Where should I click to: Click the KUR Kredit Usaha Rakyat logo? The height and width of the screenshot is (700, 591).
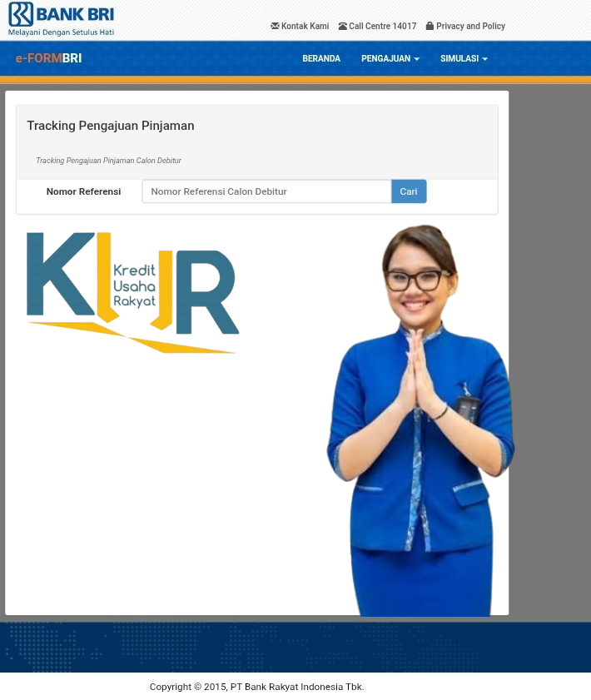tap(132, 291)
